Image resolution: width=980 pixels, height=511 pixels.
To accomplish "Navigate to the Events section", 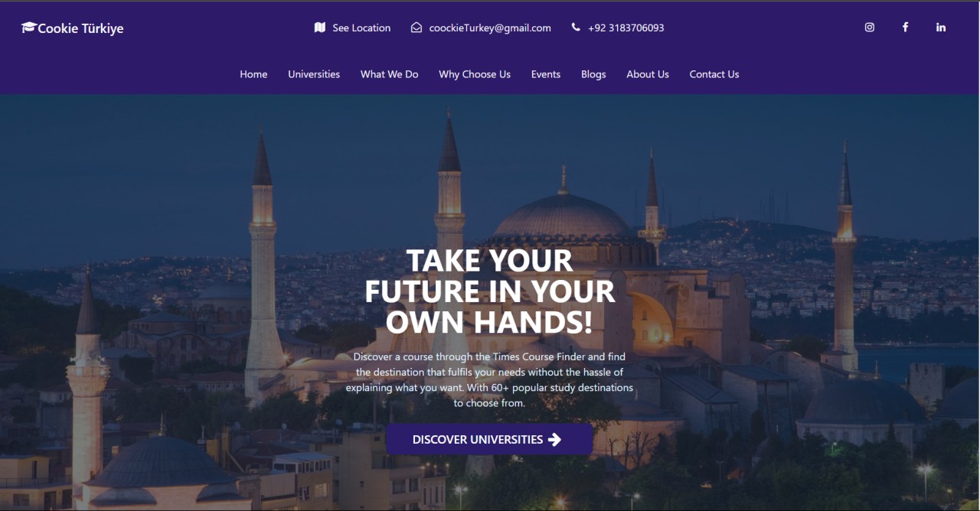I will pos(546,74).
